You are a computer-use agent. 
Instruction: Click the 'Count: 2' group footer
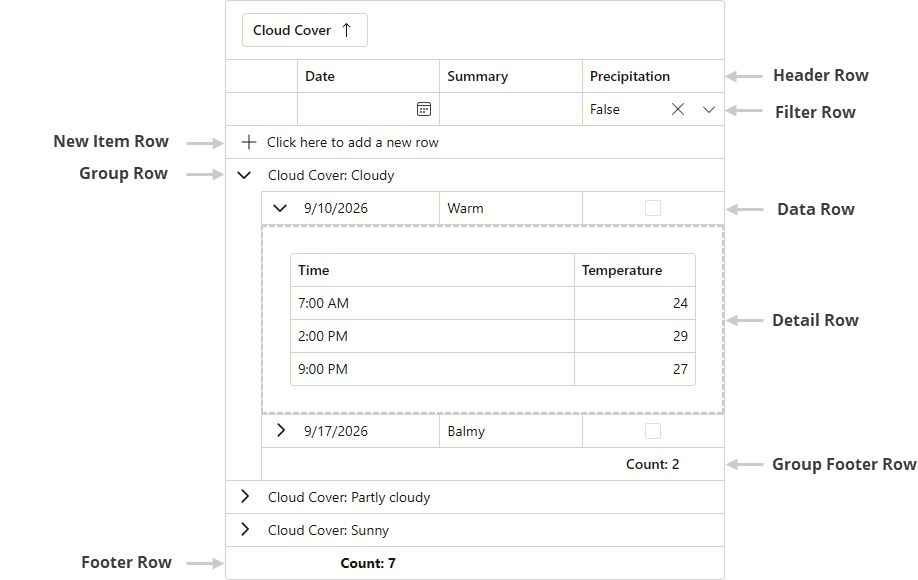click(x=652, y=464)
